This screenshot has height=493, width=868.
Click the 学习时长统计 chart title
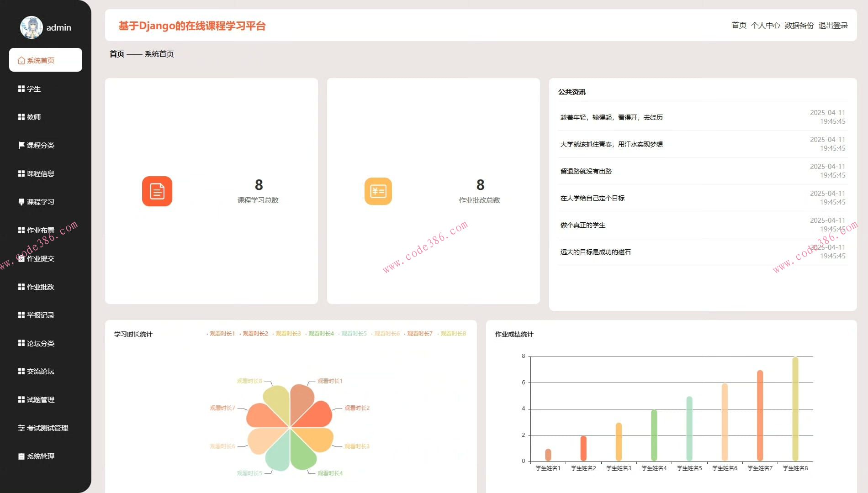click(x=133, y=334)
